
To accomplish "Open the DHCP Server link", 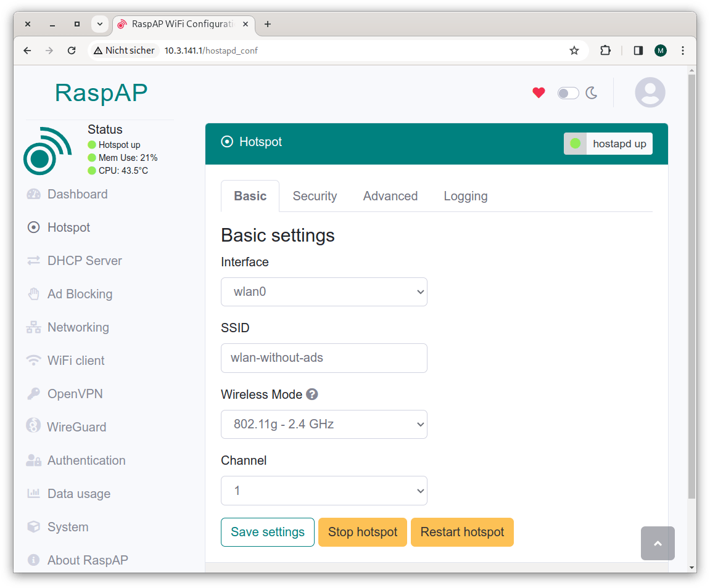I will coord(85,261).
